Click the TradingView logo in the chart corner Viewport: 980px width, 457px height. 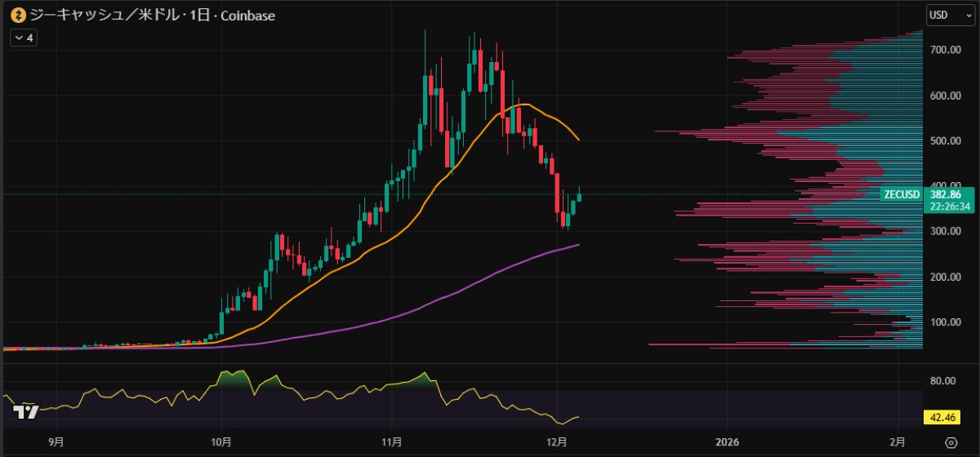click(28, 411)
